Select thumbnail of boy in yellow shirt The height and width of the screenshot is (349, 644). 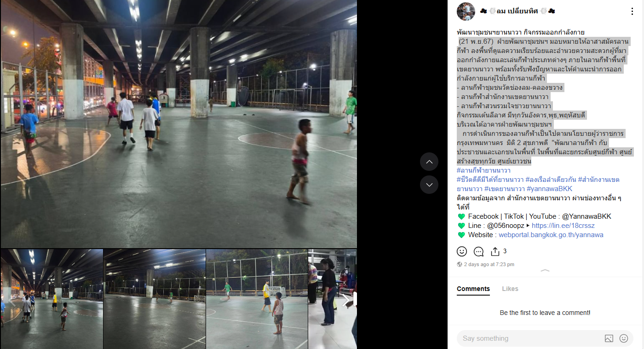point(257,299)
